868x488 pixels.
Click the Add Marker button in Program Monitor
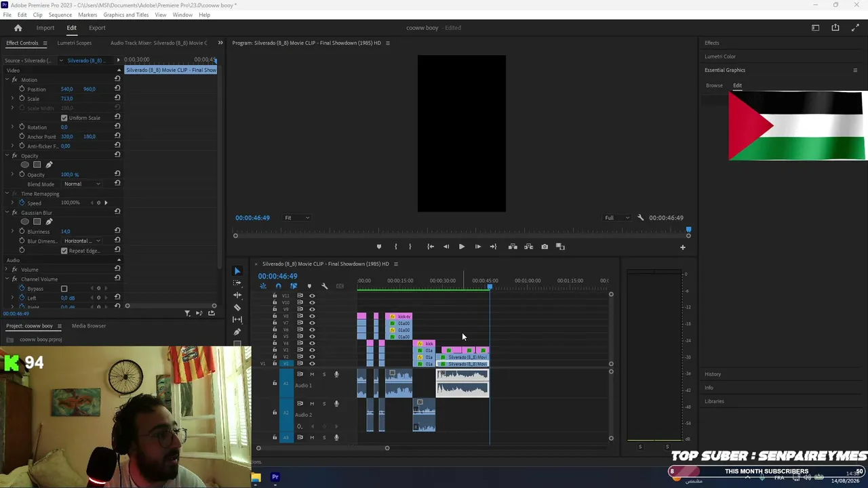[x=379, y=247]
